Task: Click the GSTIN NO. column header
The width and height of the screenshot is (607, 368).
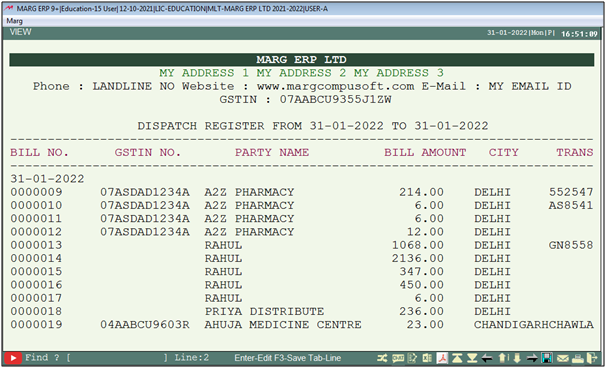Action: point(147,152)
